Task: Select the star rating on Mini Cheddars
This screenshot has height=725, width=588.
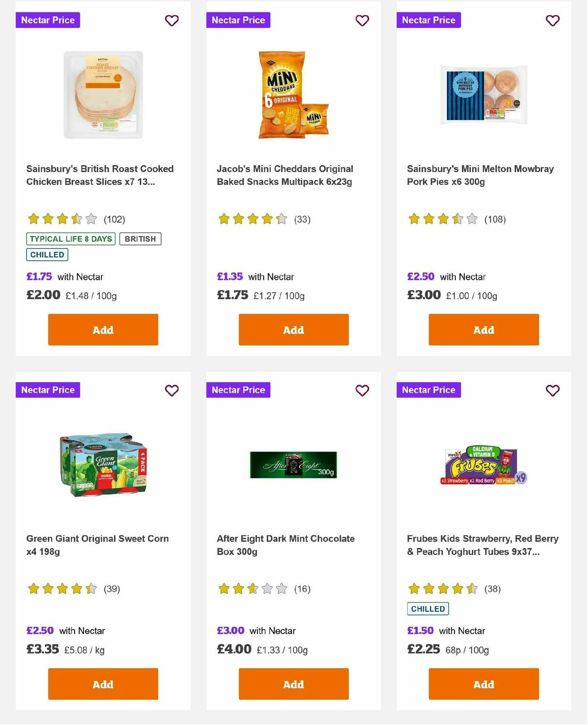Action: pyautogui.click(x=251, y=219)
